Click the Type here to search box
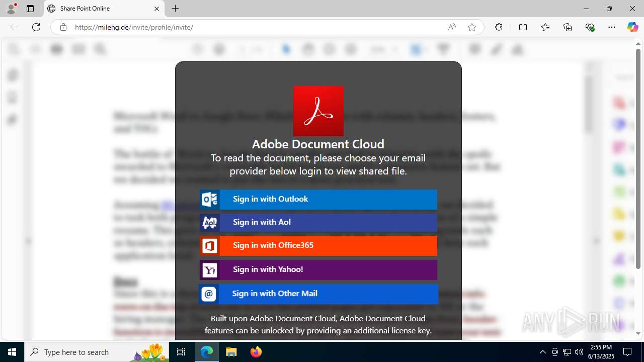The width and height of the screenshot is (644, 362). [97, 352]
